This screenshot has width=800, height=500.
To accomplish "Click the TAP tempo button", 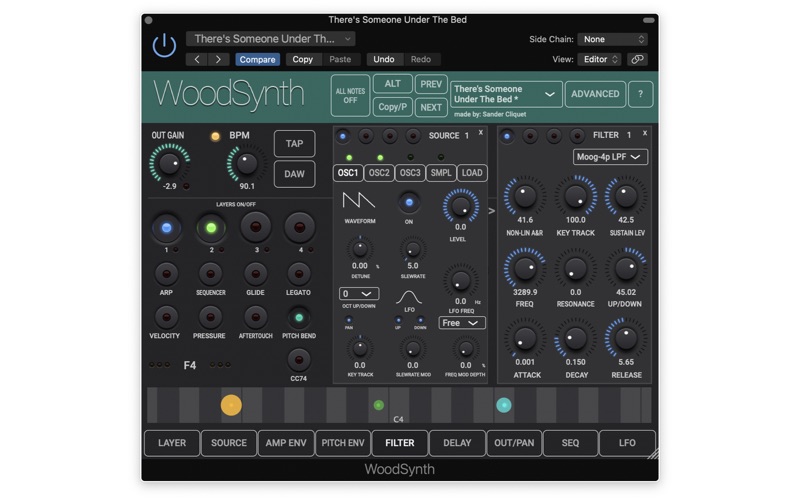I will (x=294, y=143).
